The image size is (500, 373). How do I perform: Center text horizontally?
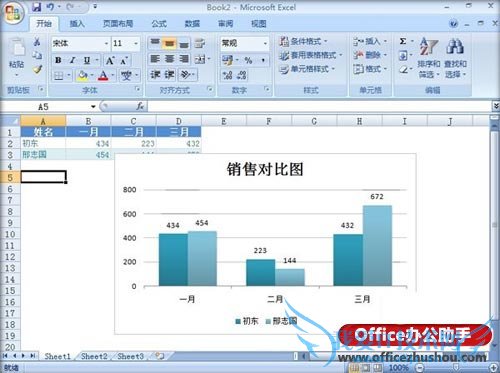170,59
